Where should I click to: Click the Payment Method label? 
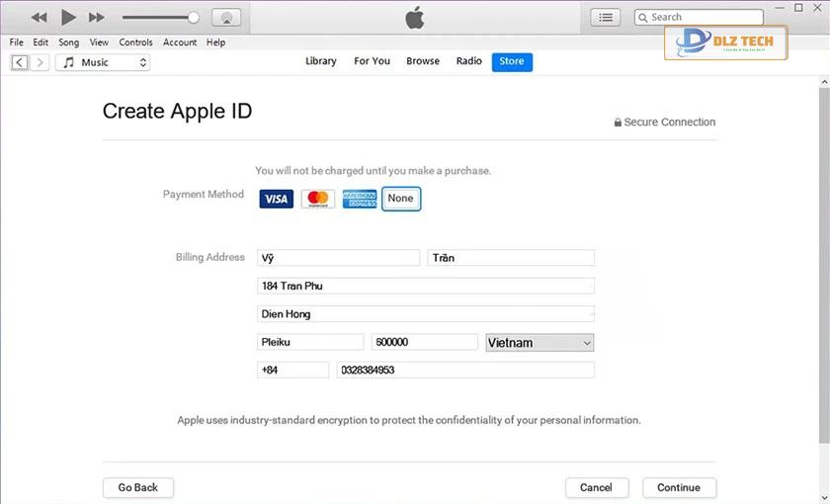(204, 195)
